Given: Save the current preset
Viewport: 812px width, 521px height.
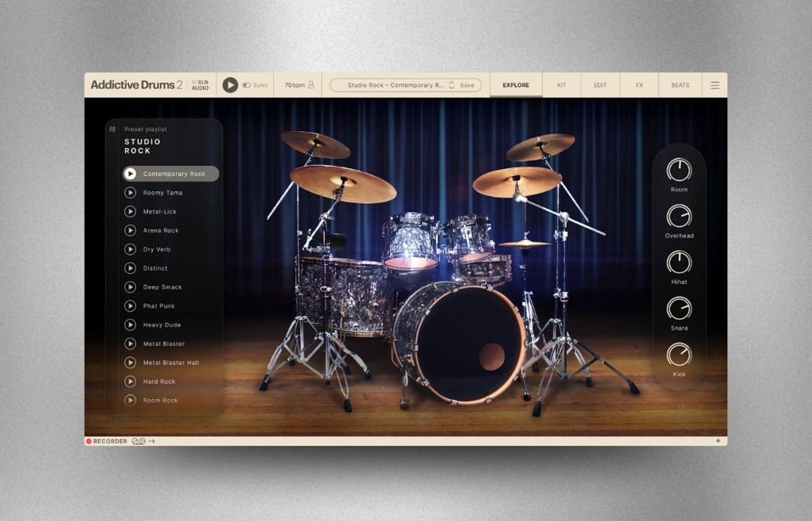Looking at the screenshot, I should tap(467, 85).
